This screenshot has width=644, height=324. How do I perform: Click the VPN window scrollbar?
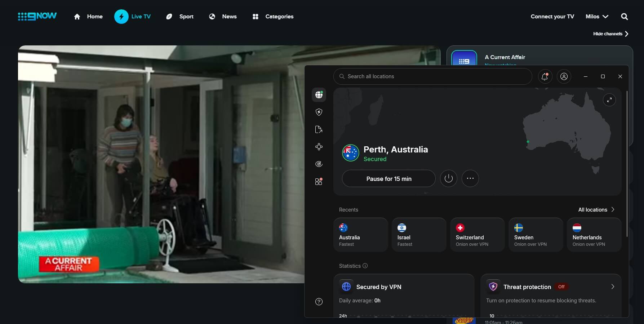pos(627,164)
